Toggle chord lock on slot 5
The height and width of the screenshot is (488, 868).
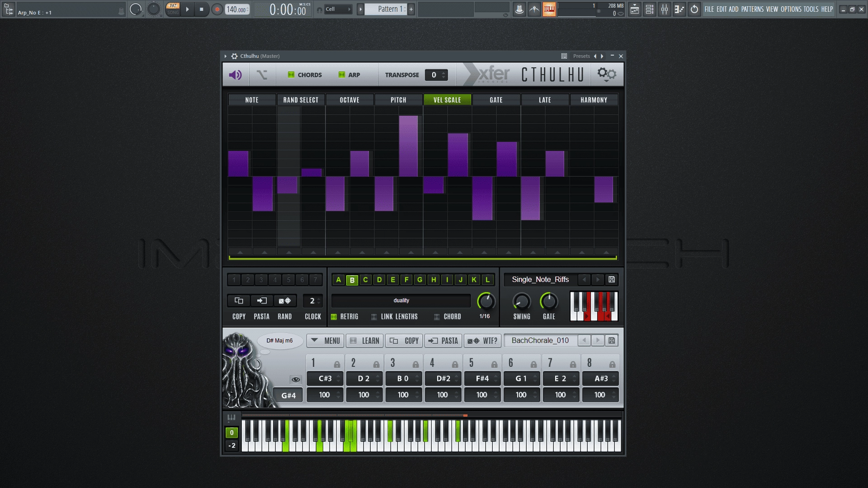(494, 364)
